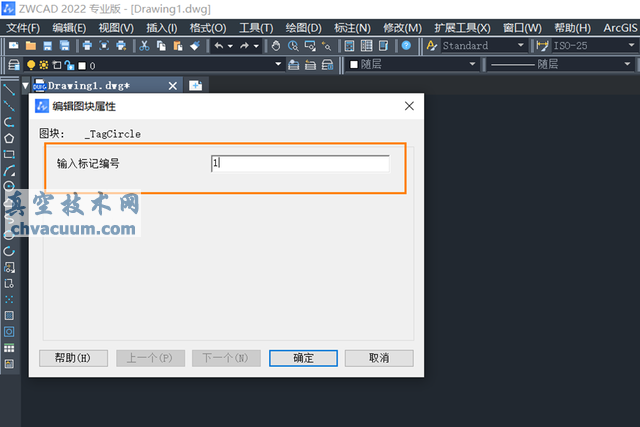Toggle the layer freeze sun icon
The width and height of the screenshot is (640, 427).
coord(43,65)
